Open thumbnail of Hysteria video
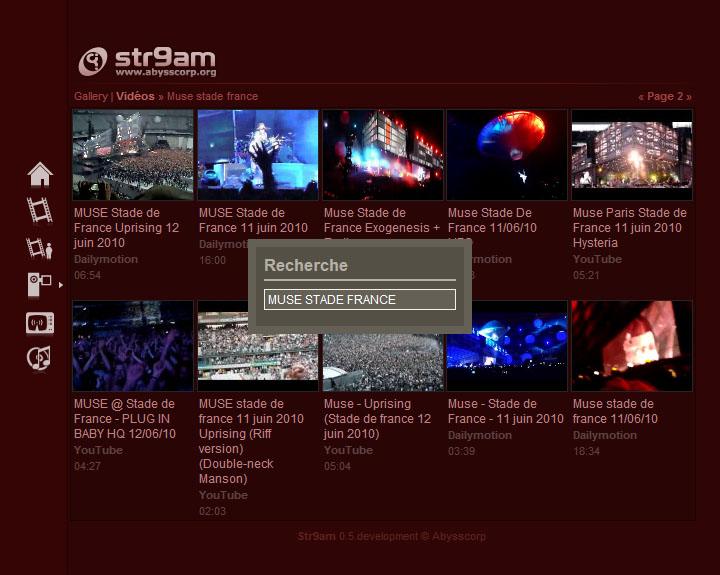Image resolution: width=720 pixels, height=575 pixels. [632, 155]
